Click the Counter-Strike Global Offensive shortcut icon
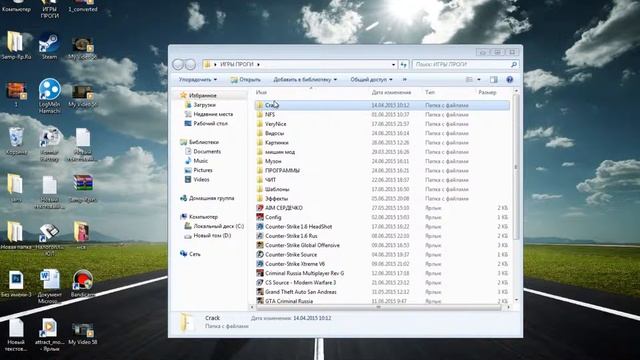The width and height of the screenshot is (640, 360). point(260,245)
